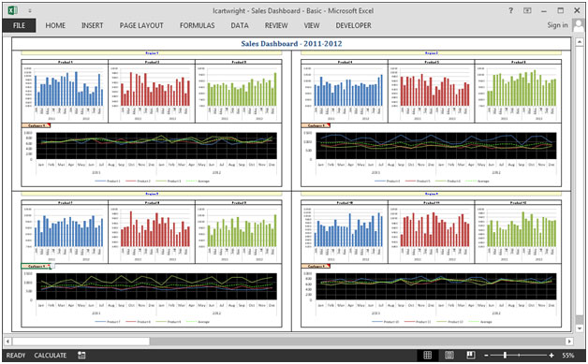Open the FILE backstage tab
Viewport: 588px width, 364px height.
point(19,25)
